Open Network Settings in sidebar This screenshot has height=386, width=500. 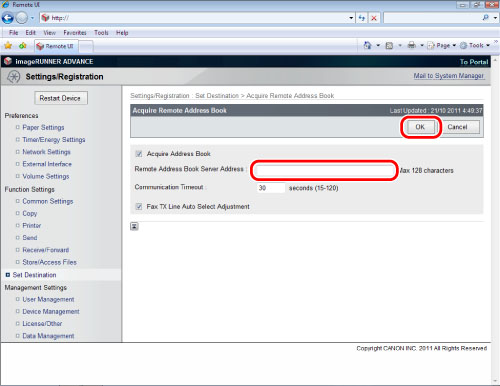pos(46,152)
